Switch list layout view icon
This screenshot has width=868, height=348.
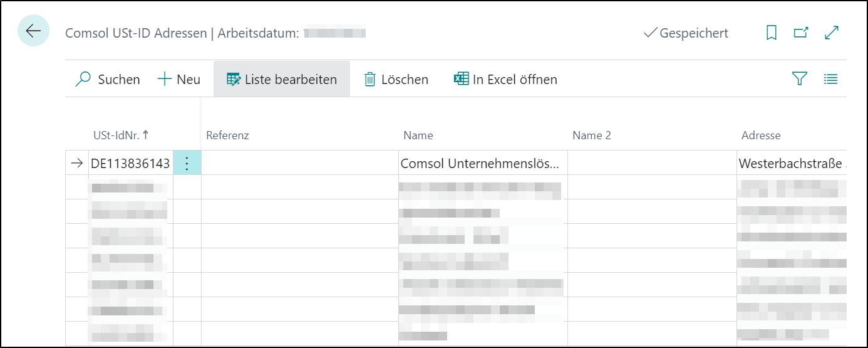831,79
